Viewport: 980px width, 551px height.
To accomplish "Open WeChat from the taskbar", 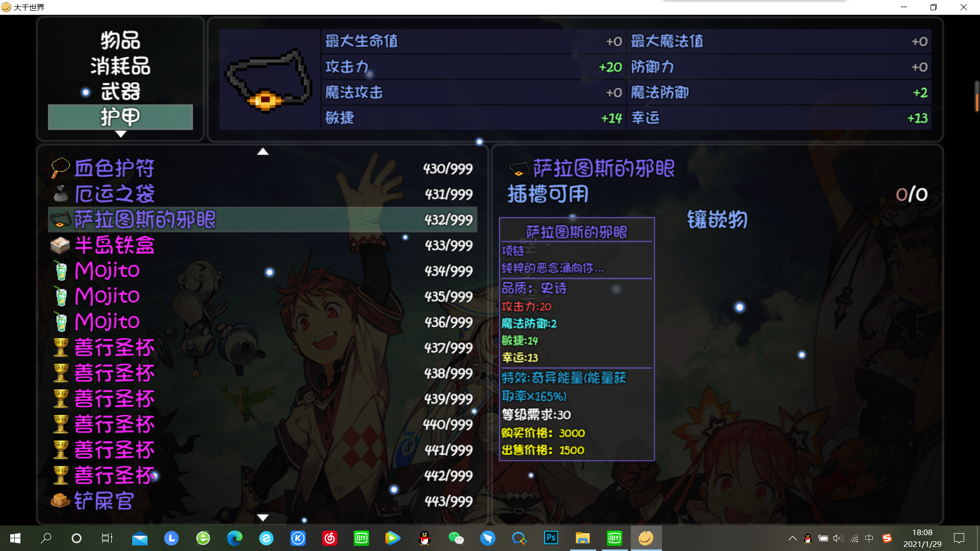I will pyautogui.click(x=456, y=538).
